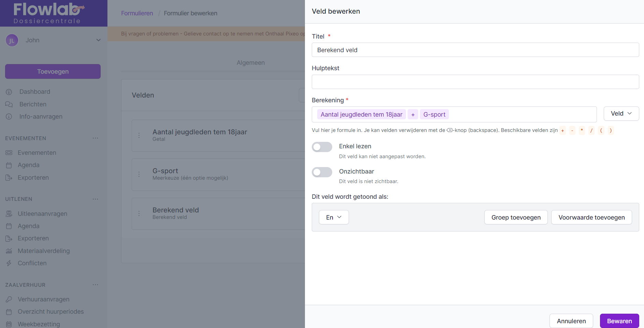Click the Bewaren button
The width and height of the screenshot is (644, 328).
619,321
